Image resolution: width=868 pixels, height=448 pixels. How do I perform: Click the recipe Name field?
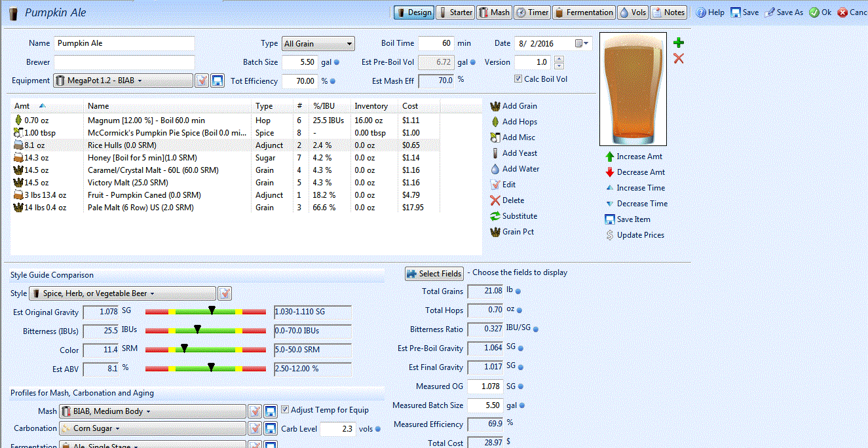[124, 43]
